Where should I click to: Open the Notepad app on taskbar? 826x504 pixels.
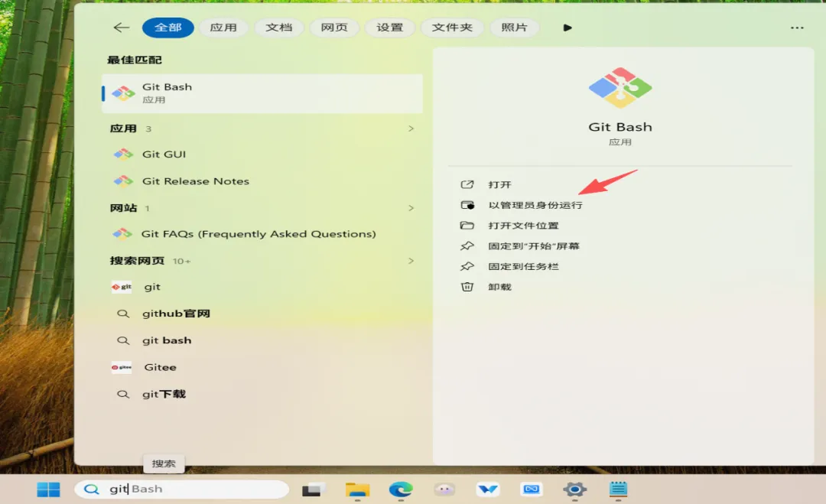(x=618, y=489)
